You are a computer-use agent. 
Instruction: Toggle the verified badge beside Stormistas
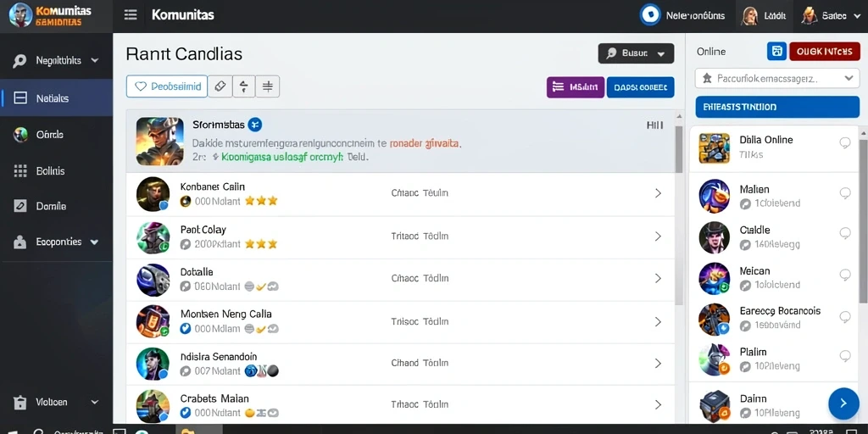coord(254,125)
